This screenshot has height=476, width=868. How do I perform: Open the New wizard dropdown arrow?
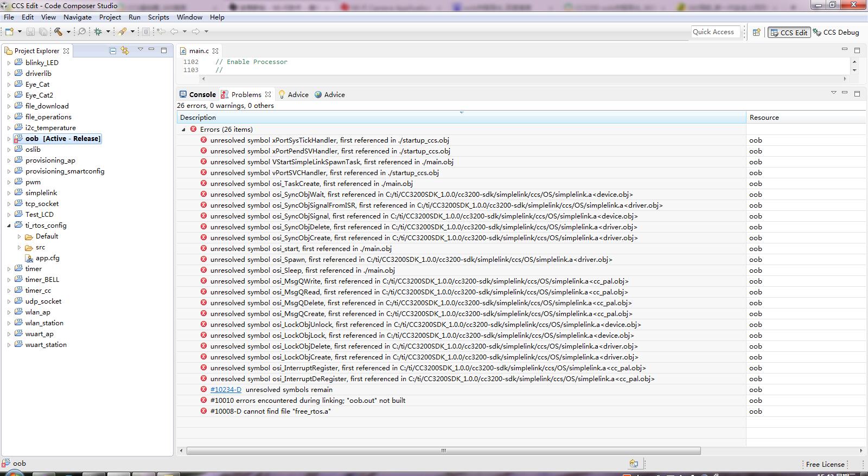click(20, 31)
